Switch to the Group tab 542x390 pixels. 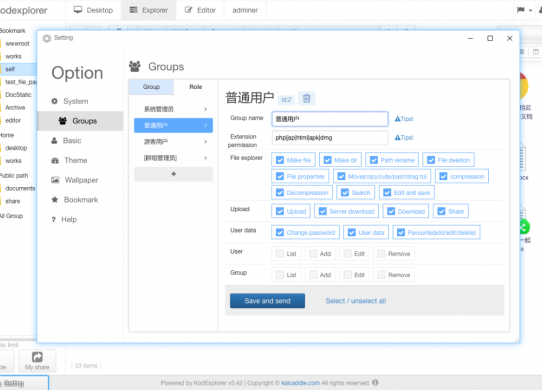[x=151, y=87]
